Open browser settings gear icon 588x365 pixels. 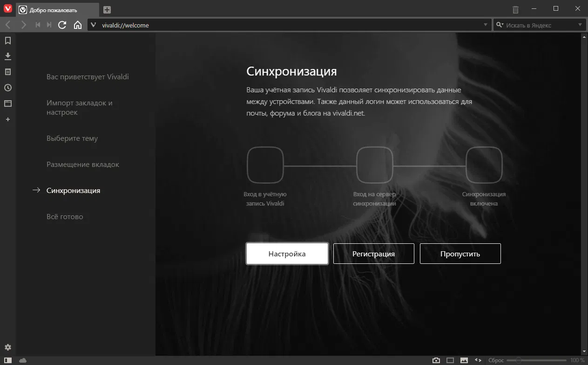(8, 347)
